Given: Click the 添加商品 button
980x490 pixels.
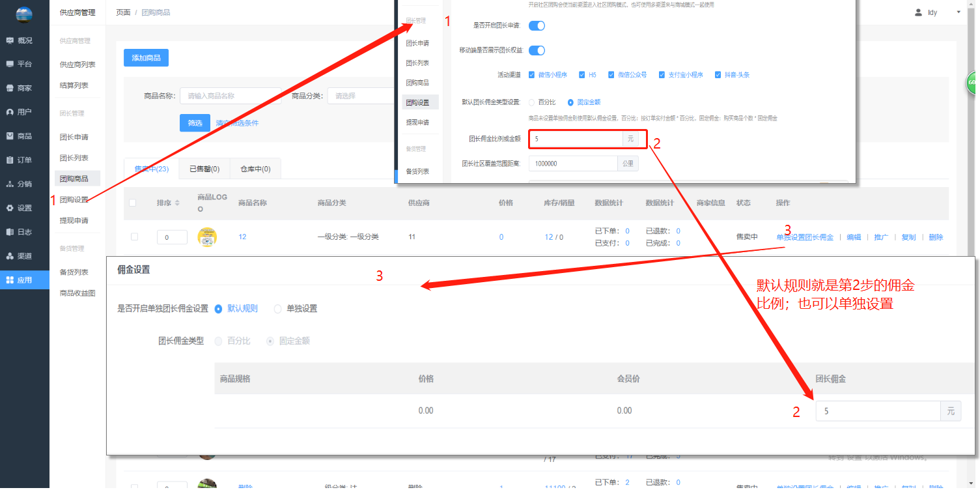Looking at the screenshot, I should pyautogui.click(x=146, y=58).
